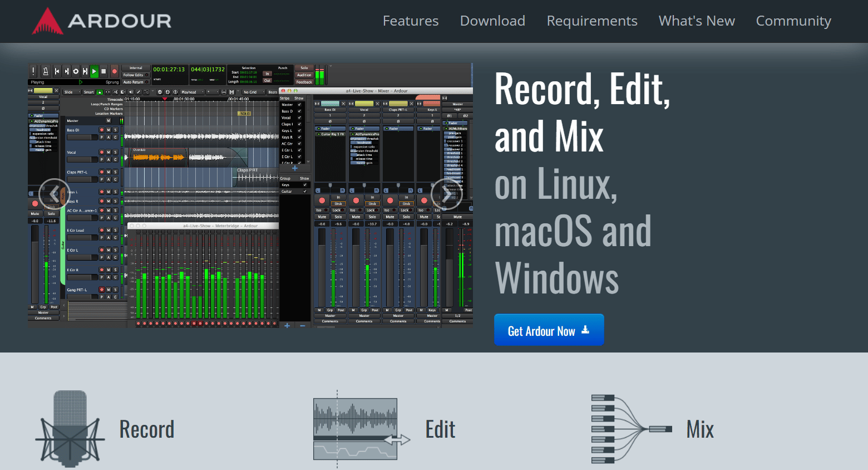Select the scissors Cut tool
Image resolution: width=868 pixels, height=470 pixels.
115,92
